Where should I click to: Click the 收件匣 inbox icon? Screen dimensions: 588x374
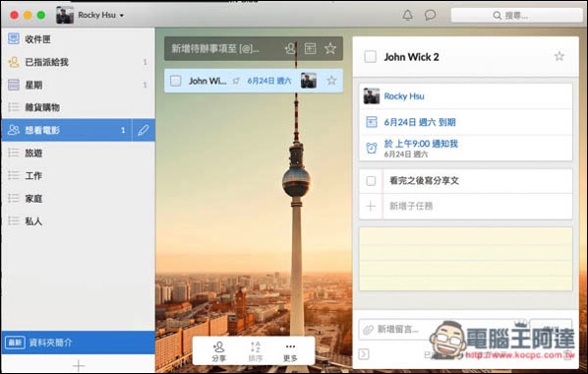coord(14,38)
